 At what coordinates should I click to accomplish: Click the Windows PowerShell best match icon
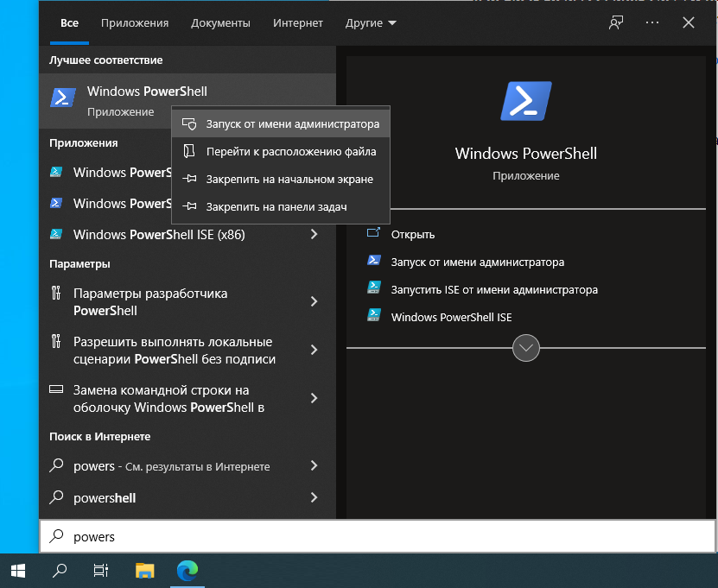click(x=63, y=98)
